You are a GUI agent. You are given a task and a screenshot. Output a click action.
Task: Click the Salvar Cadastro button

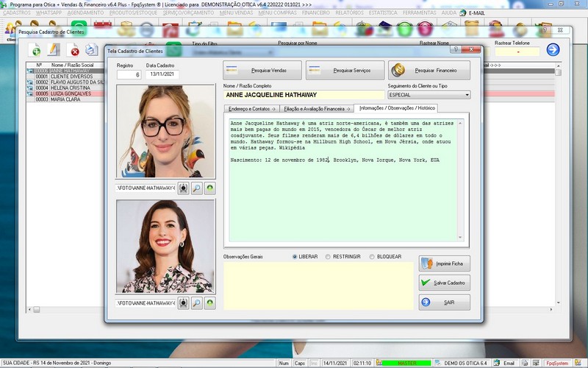[445, 283]
